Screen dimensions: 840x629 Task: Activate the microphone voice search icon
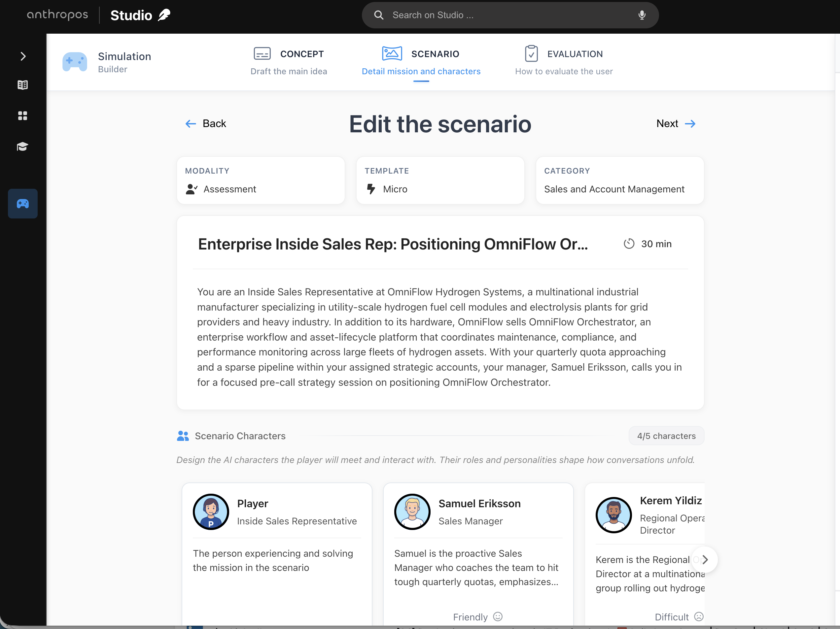pos(642,15)
